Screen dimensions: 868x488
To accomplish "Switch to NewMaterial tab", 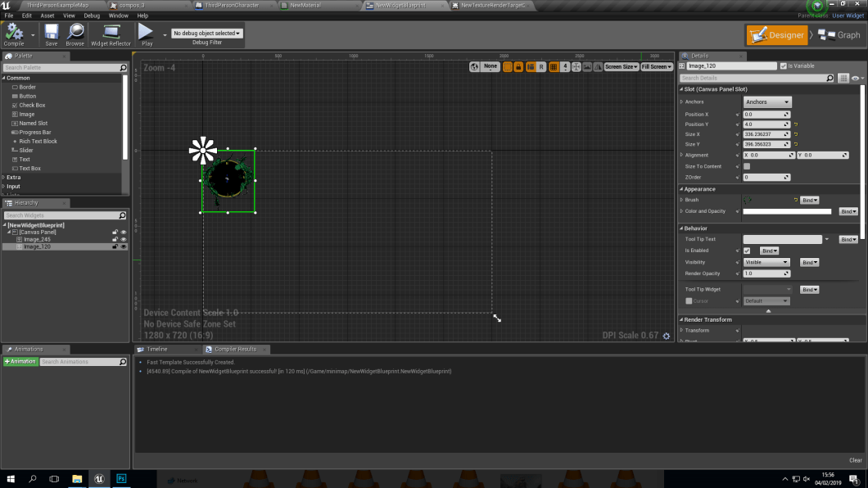I will [305, 6].
